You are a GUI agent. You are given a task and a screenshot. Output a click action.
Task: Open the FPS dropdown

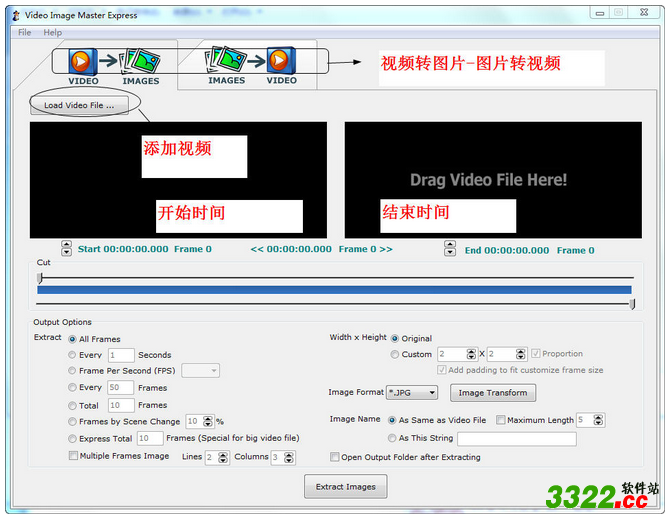click(200, 371)
